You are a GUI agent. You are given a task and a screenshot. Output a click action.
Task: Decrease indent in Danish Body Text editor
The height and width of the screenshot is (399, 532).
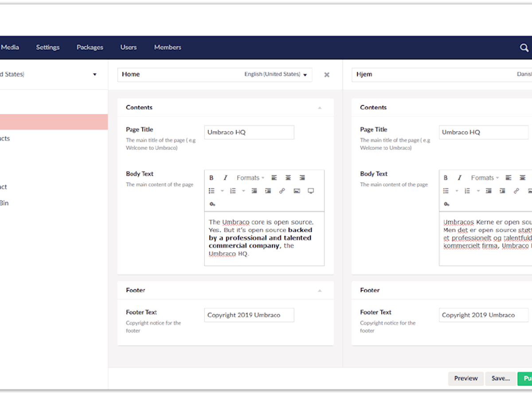(488, 191)
